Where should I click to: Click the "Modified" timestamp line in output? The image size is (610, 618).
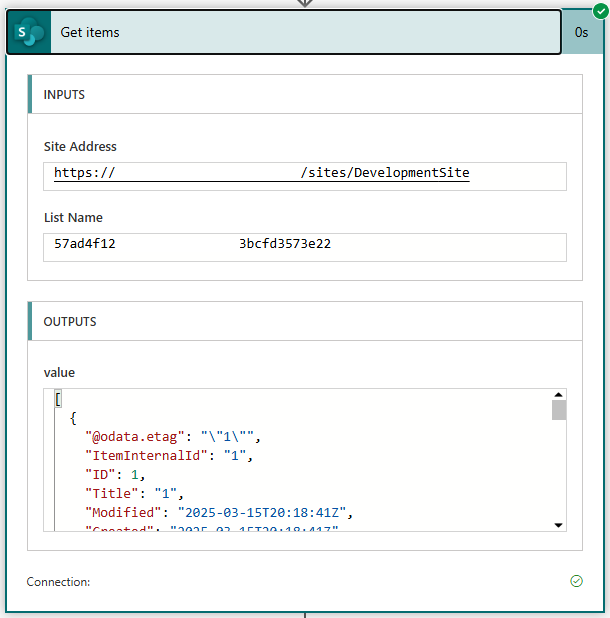[x=219, y=511]
